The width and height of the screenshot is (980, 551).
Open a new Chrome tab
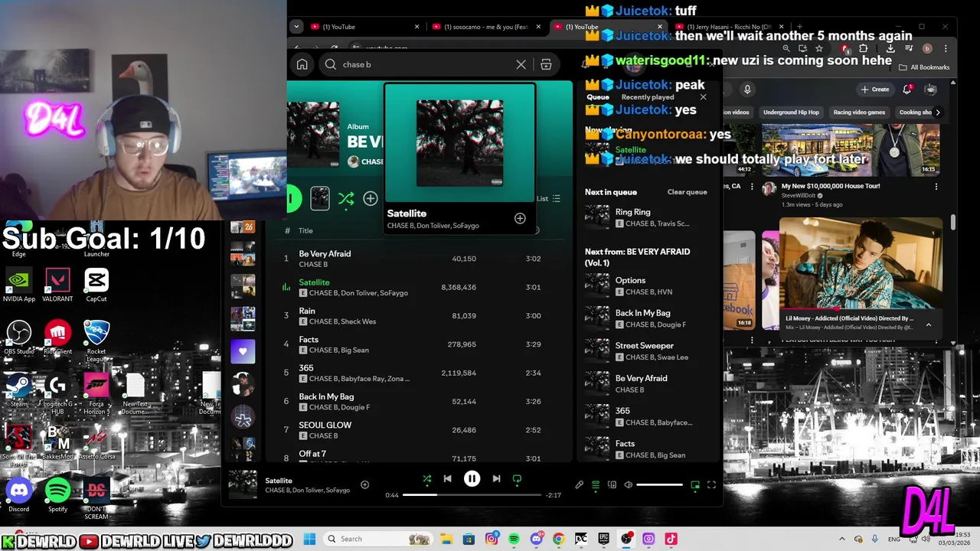[x=799, y=27]
